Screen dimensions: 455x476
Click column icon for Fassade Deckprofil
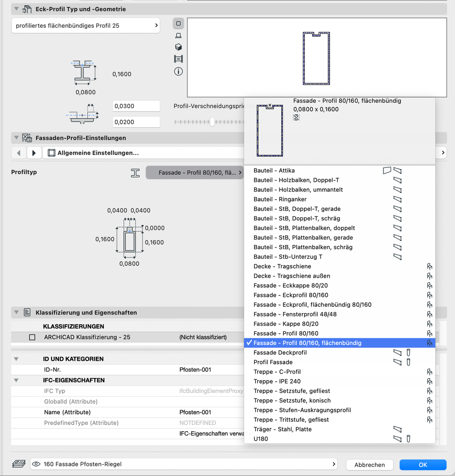(x=408, y=353)
